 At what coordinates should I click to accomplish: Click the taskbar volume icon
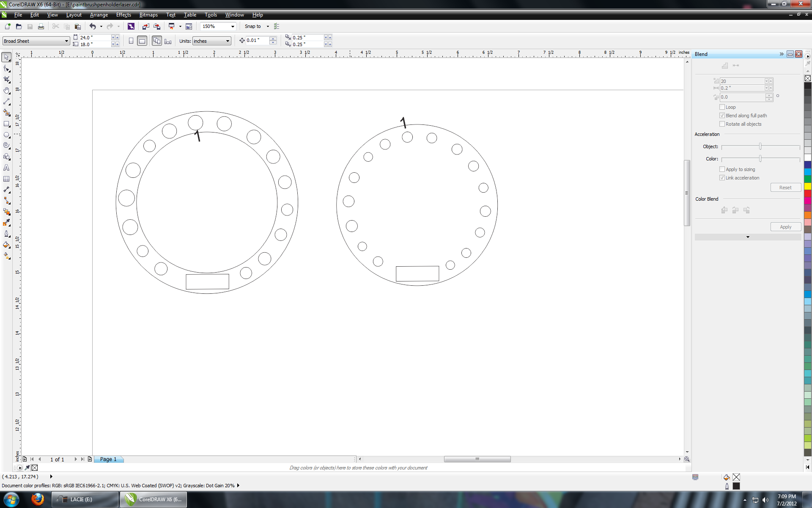click(765, 500)
